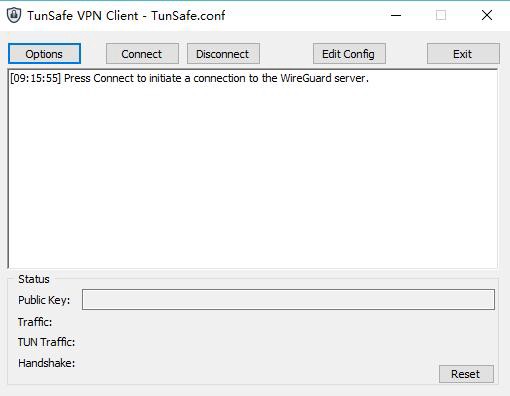The width and height of the screenshot is (510, 396).
Task: Click the 09:15:55 timestamp in the log
Action: [x=36, y=78]
